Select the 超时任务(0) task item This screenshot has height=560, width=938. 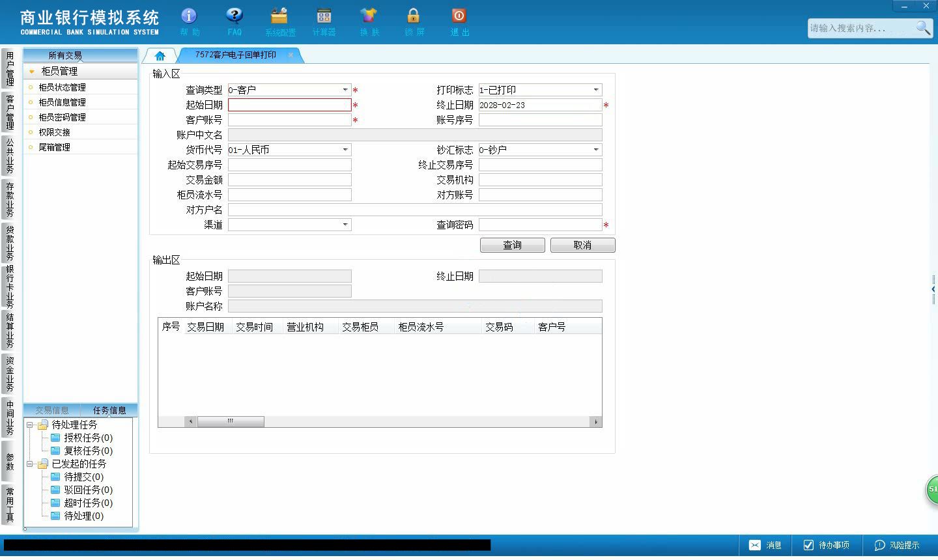tap(81, 503)
